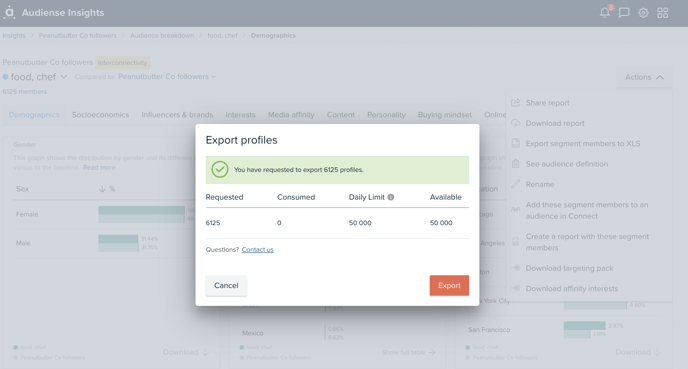Go to Audience breakdown breadcrumb

[162, 36]
